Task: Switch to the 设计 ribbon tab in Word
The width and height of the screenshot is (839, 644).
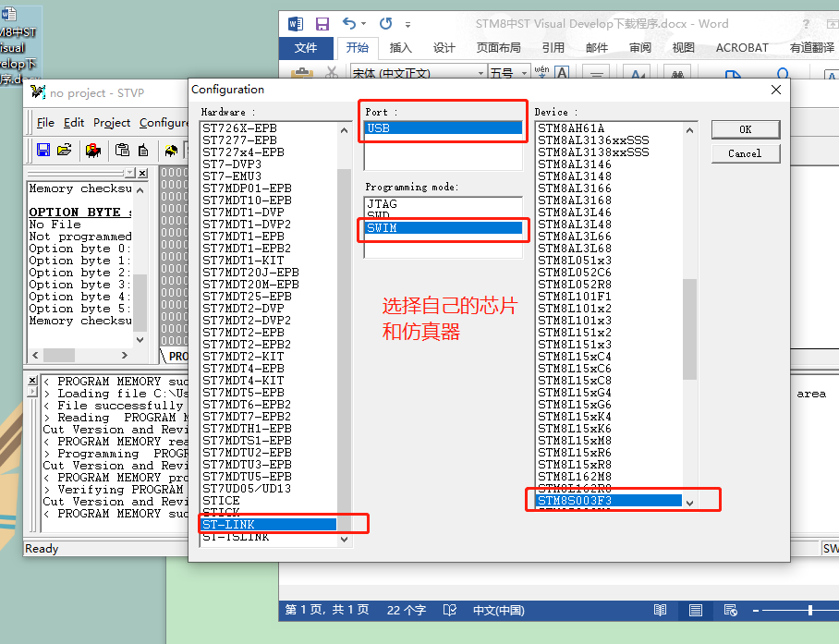Action: coord(444,48)
